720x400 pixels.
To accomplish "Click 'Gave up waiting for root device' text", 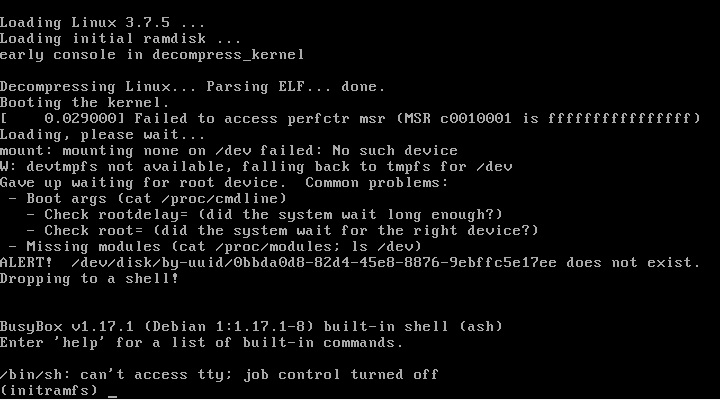I will (144, 183).
